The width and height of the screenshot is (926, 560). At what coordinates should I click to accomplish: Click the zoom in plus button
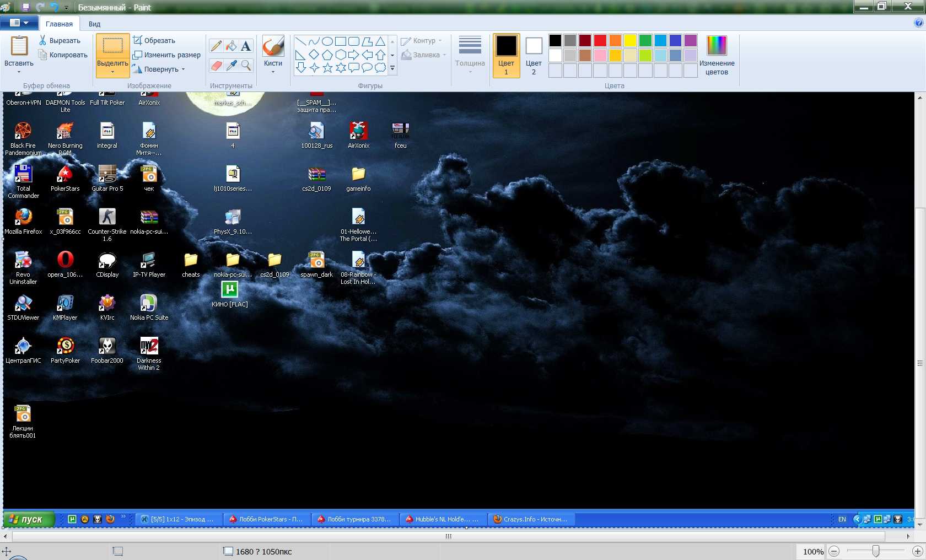pyautogui.click(x=917, y=551)
